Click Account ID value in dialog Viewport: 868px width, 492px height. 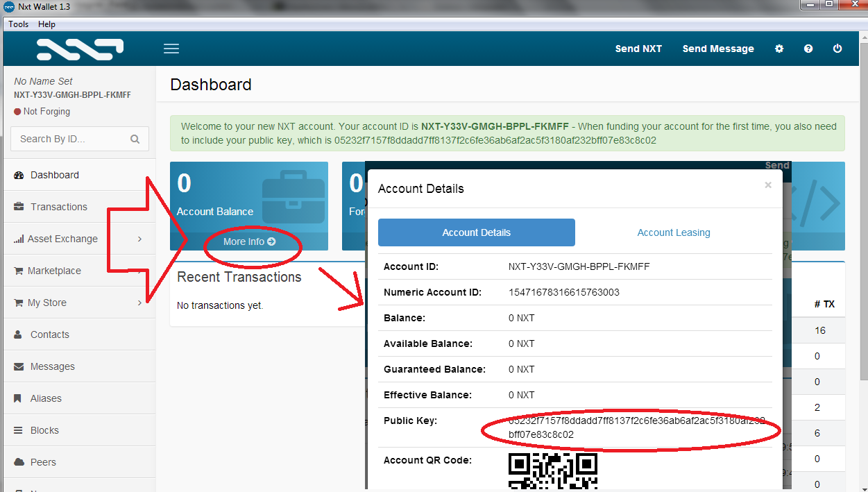pyautogui.click(x=579, y=266)
